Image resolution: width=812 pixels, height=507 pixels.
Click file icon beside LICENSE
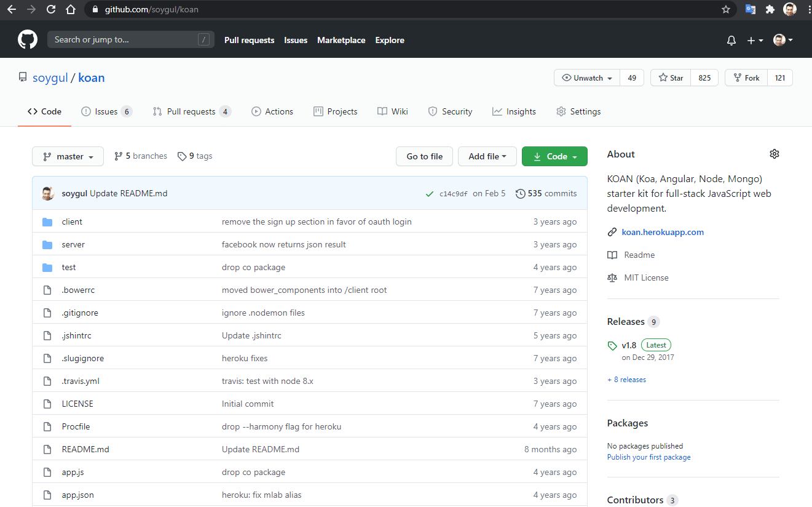(x=47, y=404)
